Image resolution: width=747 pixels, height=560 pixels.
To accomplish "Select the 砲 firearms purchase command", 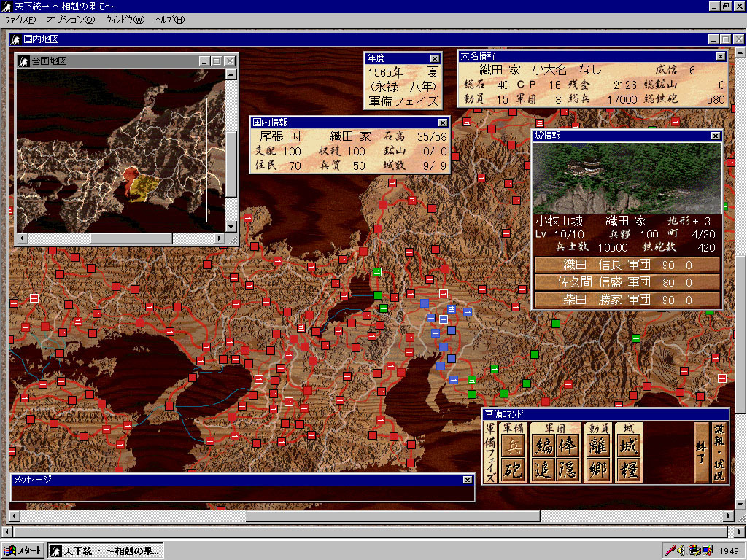I will 514,470.
